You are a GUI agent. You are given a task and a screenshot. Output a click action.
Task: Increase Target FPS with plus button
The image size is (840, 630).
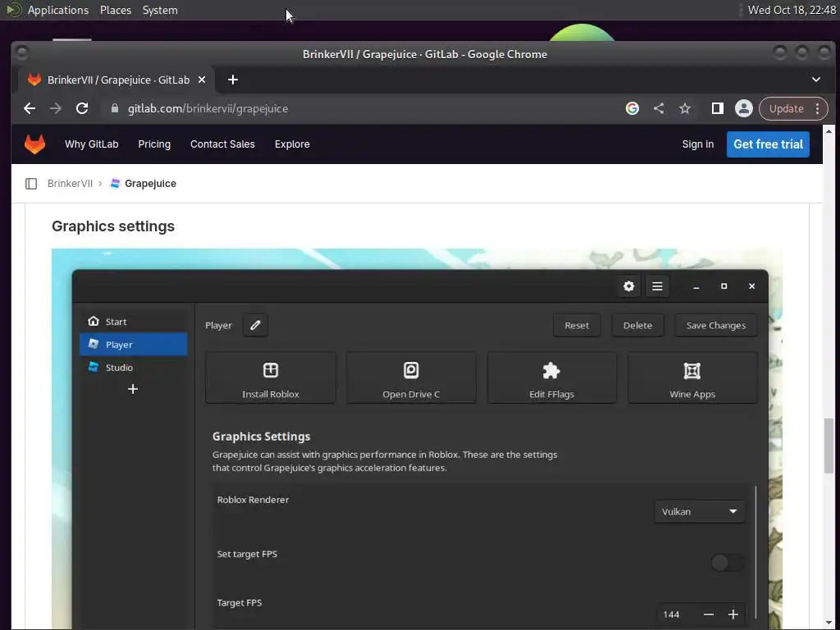(733, 614)
